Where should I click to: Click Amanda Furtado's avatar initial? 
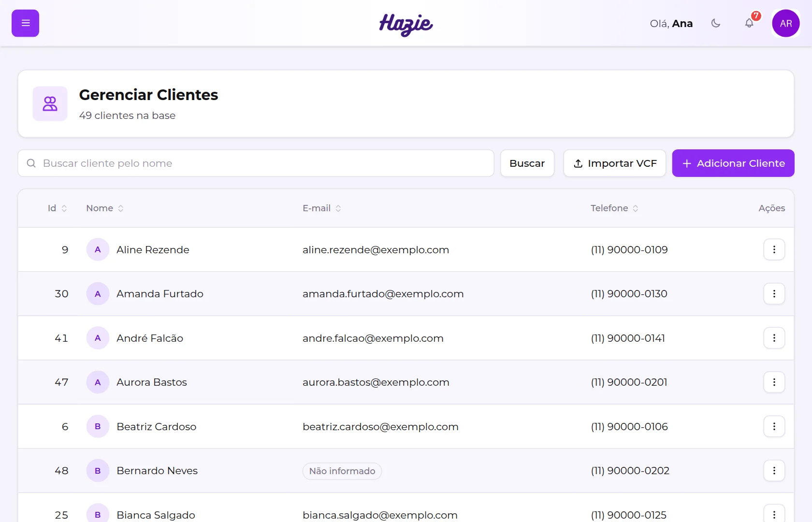click(98, 294)
